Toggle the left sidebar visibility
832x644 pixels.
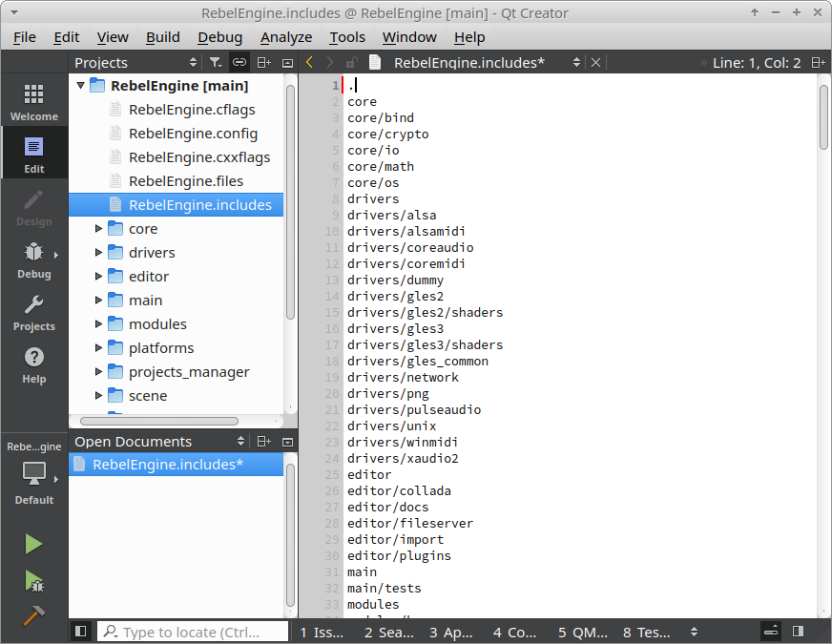tap(81, 632)
